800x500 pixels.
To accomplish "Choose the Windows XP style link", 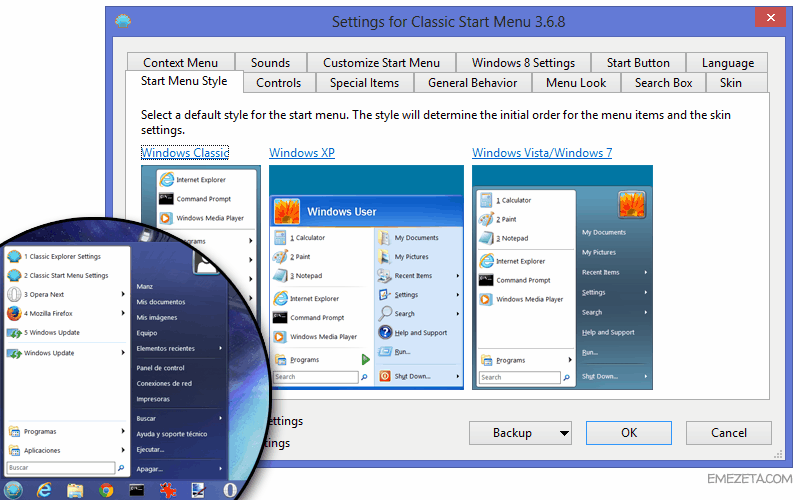I will point(302,153).
